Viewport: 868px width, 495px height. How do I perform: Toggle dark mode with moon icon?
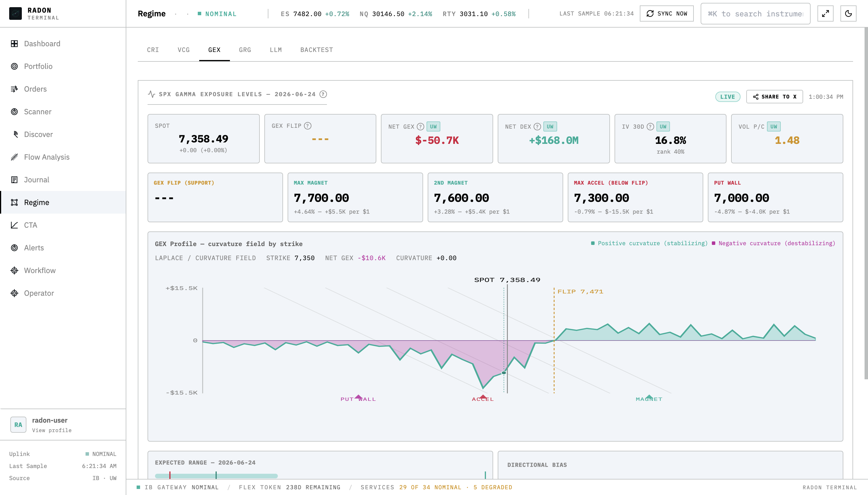(848, 13)
